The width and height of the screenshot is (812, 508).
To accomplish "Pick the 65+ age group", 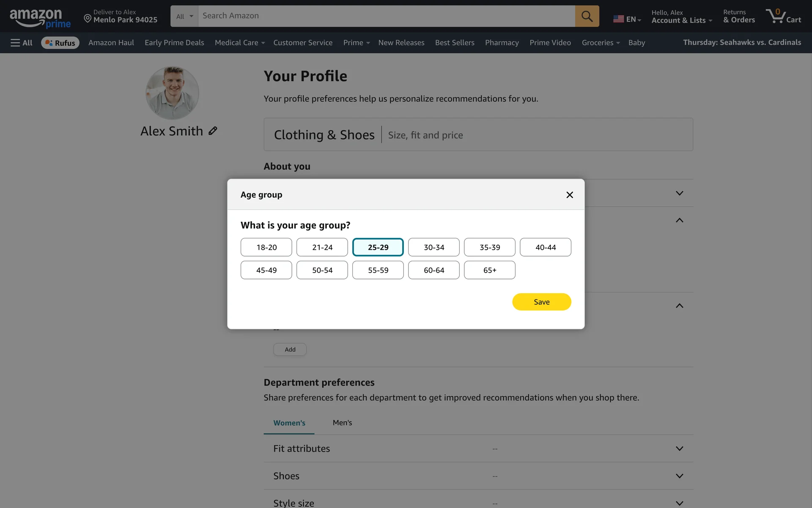I will [x=489, y=270].
